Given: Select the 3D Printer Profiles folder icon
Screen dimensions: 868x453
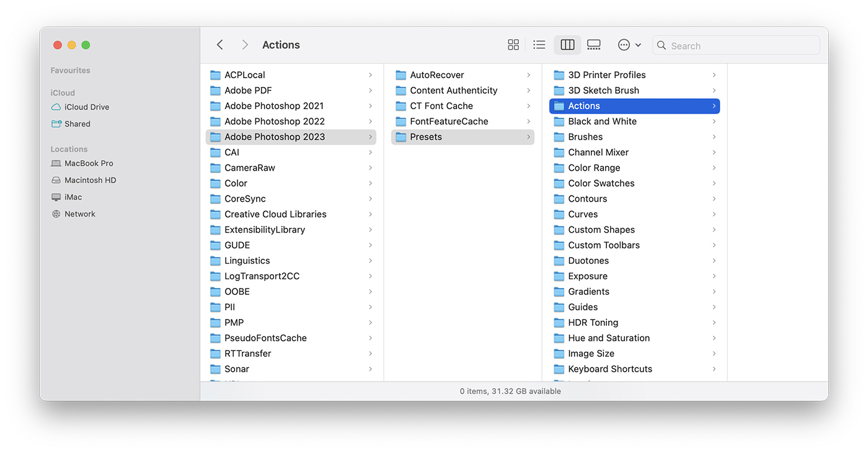Looking at the screenshot, I should click(x=559, y=75).
